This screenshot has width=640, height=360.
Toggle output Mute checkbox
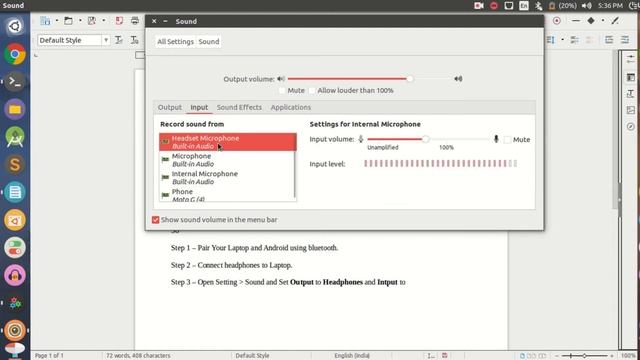[282, 91]
